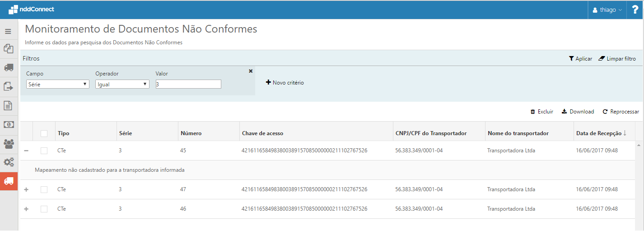Open the users group sidebar icon
The image size is (644, 231).
tap(8, 143)
